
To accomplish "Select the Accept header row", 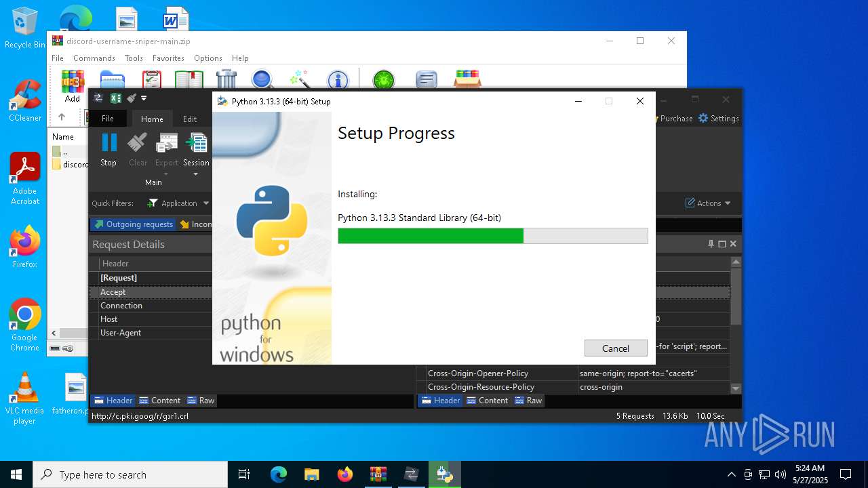I will pyautogui.click(x=151, y=292).
